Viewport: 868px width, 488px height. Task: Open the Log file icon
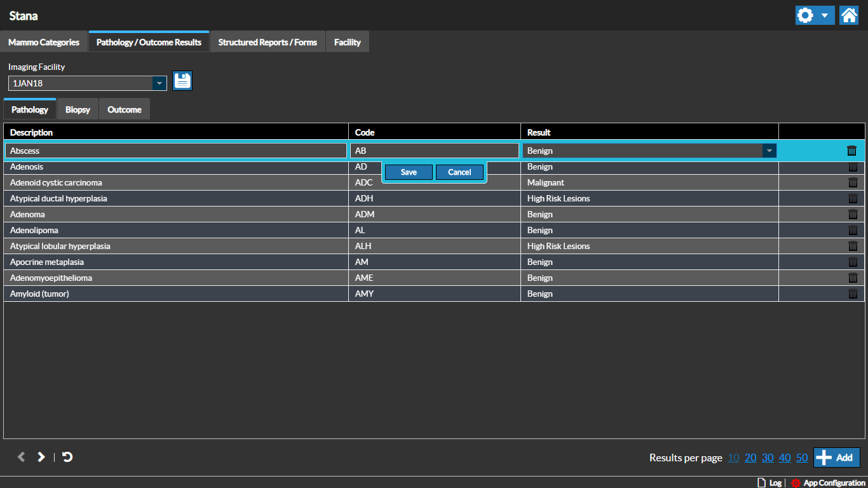click(x=761, y=483)
